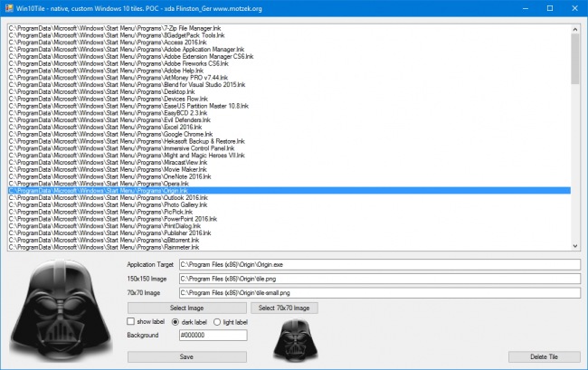This screenshot has height=370, width=588.
Task: Select the EasyBCD 2.3.lnk entry
Action: pyautogui.click(x=289, y=113)
